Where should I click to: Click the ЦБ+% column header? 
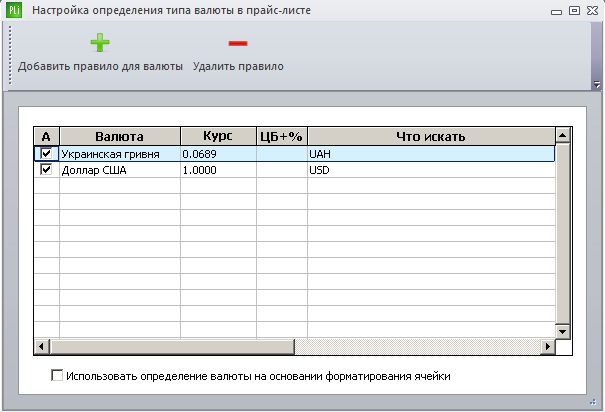coord(282,136)
